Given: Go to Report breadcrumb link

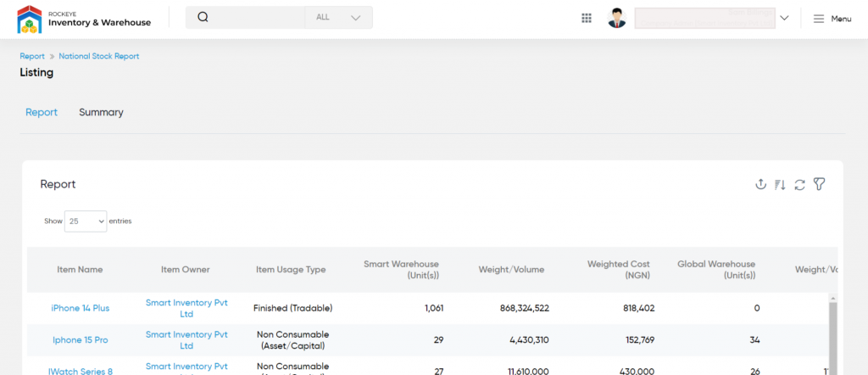Looking at the screenshot, I should (x=32, y=57).
